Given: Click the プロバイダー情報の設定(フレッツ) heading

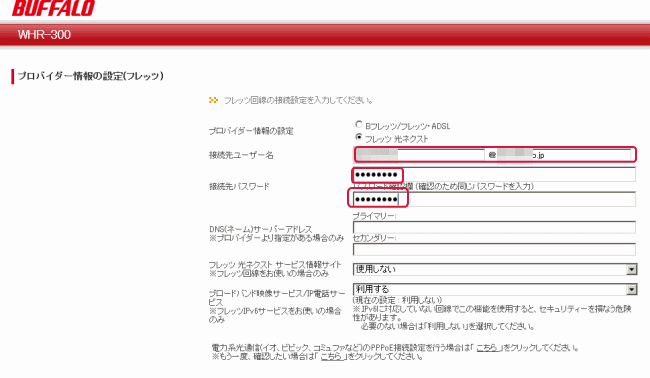Looking at the screenshot, I should pyautogui.click(x=90, y=76).
